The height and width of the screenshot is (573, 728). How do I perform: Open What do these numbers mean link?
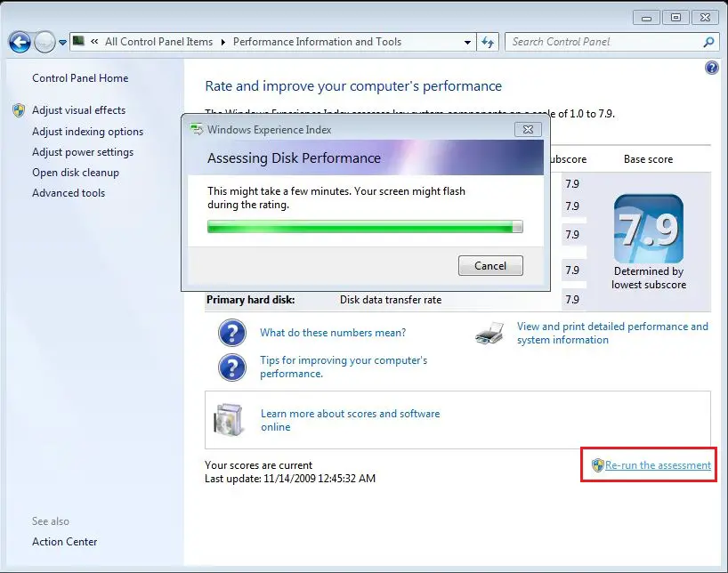pos(333,333)
